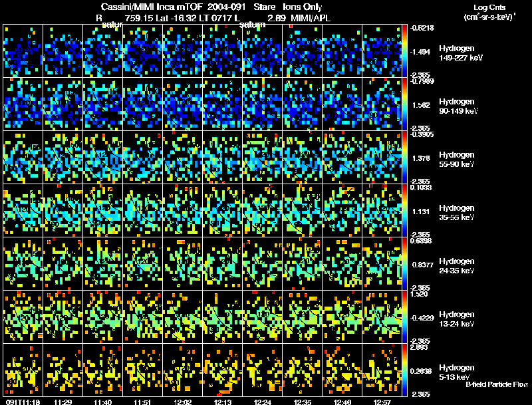532x405 pixels.
Task: Click the 'Cassini/MIMI Inca mTOF' title text
Action: (x=152, y=7)
